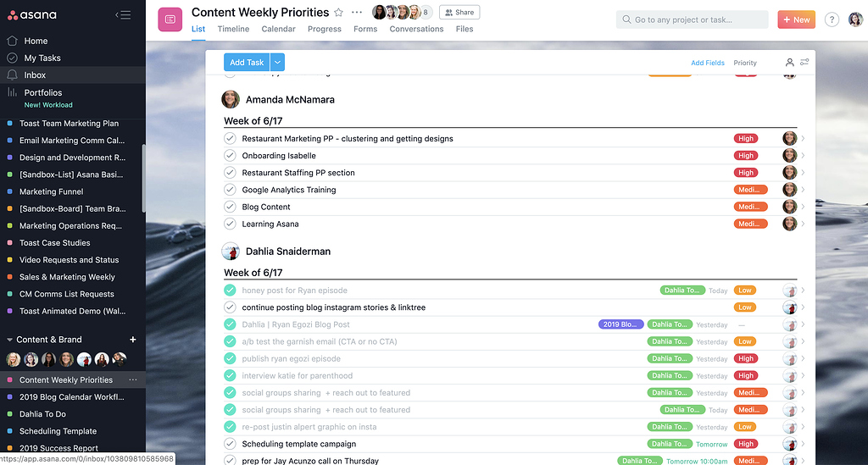Mark Onboarding Isabelle task complete
868x465 pixels.
click(x=230, y=155)
